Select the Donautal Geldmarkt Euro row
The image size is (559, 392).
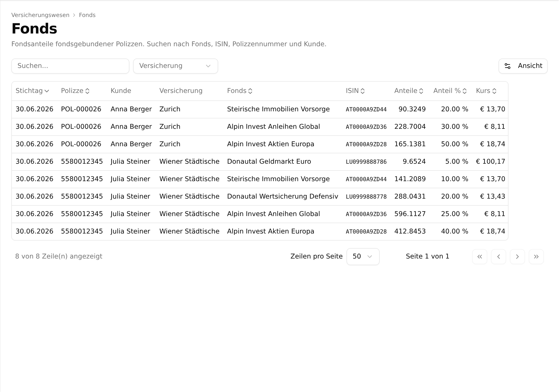[260, 162]
